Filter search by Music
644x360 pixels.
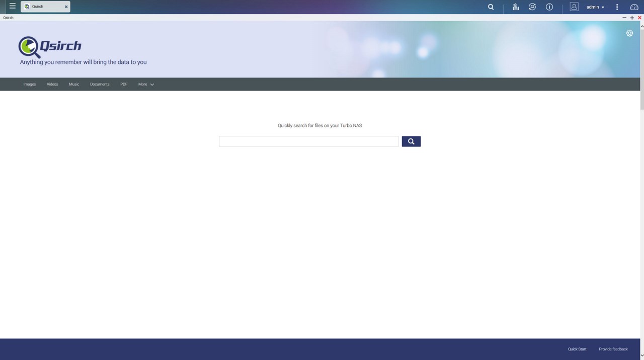pos(74,84)
